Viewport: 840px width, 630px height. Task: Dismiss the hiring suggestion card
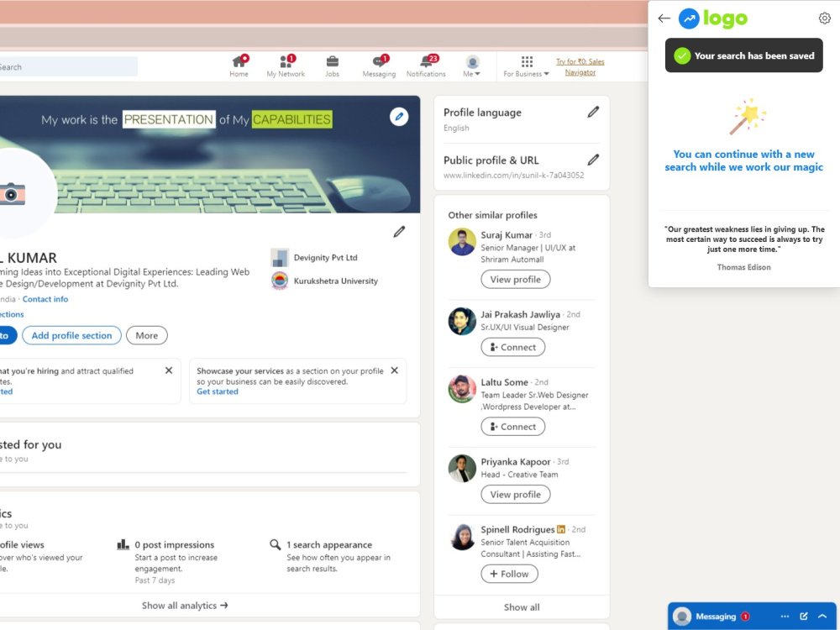click(x=169, y=370)
